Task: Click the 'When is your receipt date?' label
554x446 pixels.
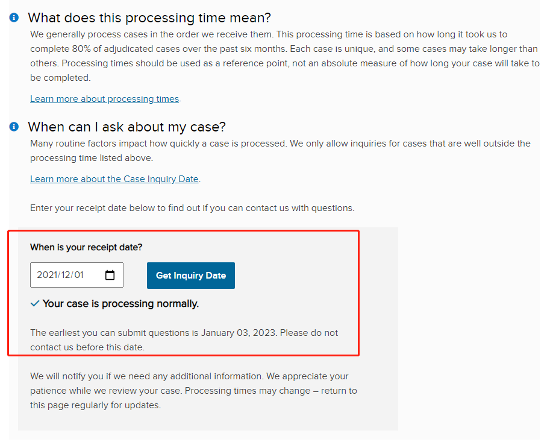Action: click(86, 247)
